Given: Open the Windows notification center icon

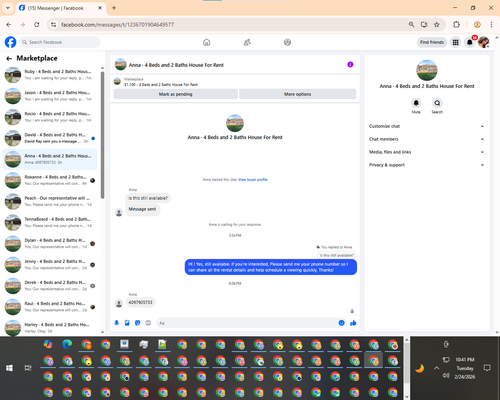Looking at the screenshot, I should click(x=487, y=368).
